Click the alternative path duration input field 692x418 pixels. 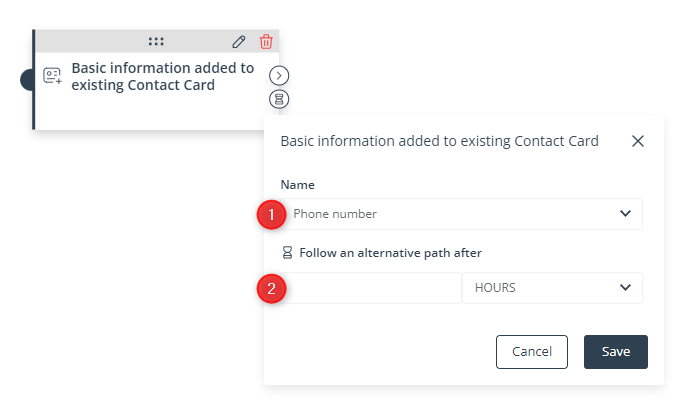[371, 288]
